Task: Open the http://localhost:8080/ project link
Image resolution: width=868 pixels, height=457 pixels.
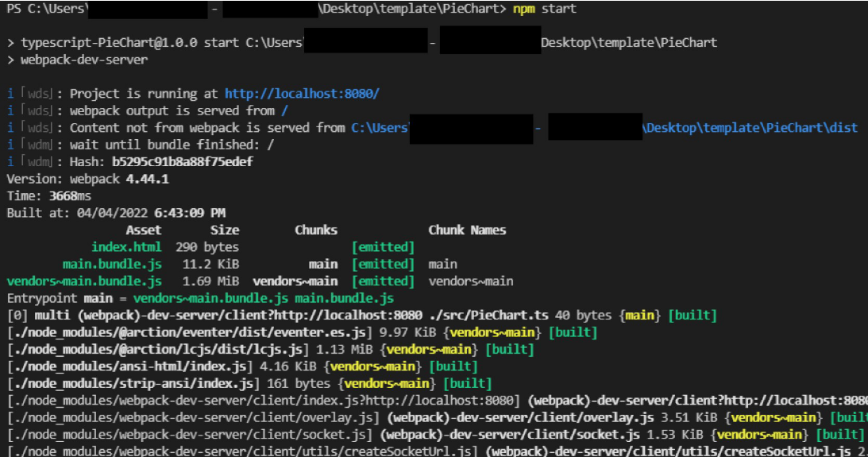Action: coord(302,94)
